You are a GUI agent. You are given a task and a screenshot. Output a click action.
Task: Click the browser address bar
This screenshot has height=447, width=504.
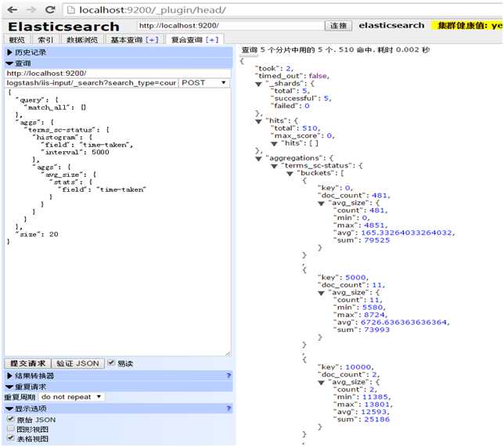283,10
